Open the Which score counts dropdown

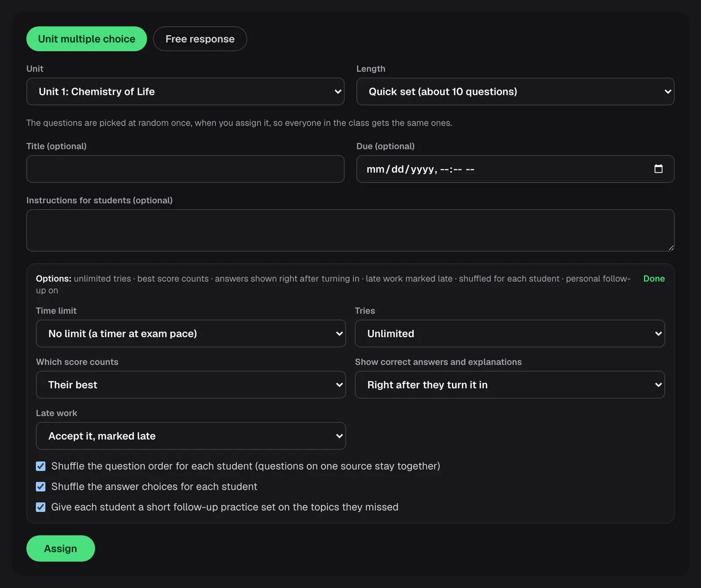click(191, 385)
